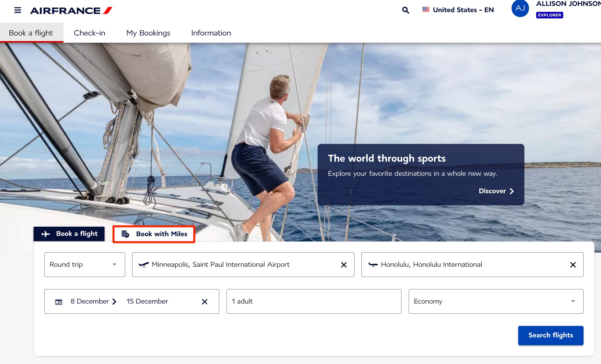Follow the Discover link for sports destinations

click(x=495, y=191)
